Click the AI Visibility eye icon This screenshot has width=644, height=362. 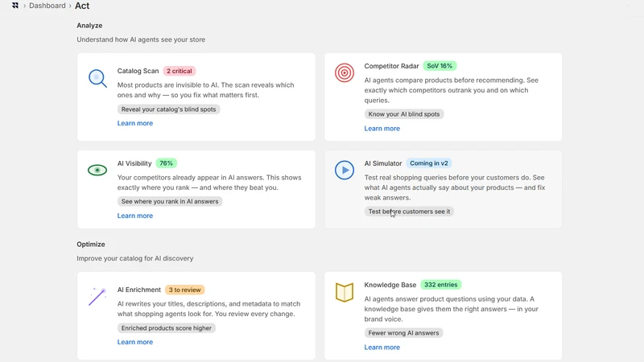[97, 170]
